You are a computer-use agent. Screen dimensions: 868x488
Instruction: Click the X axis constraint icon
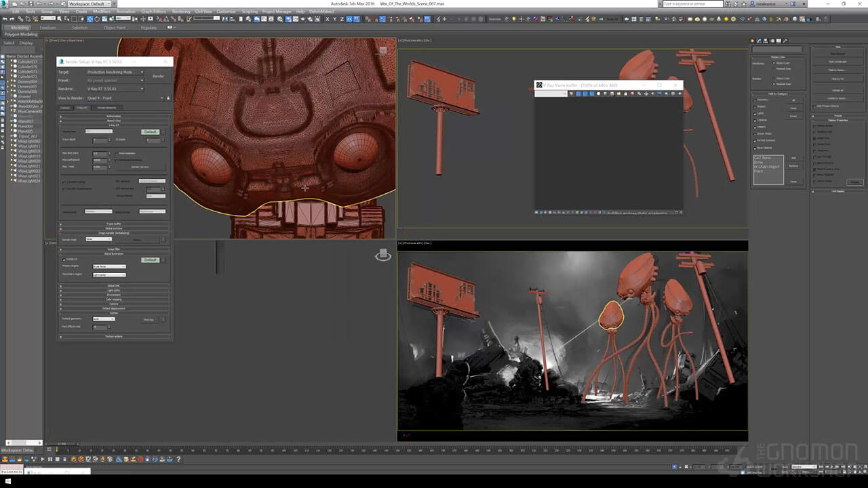pos(328,19)
